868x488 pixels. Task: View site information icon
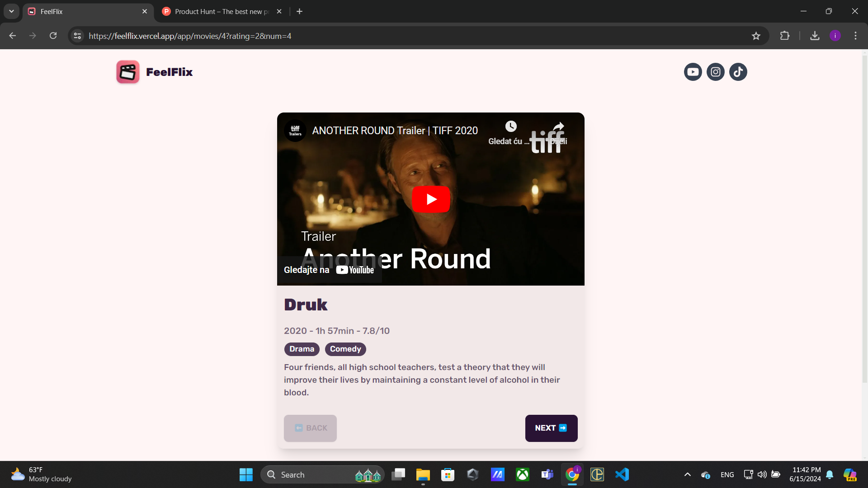pos(77,36)
